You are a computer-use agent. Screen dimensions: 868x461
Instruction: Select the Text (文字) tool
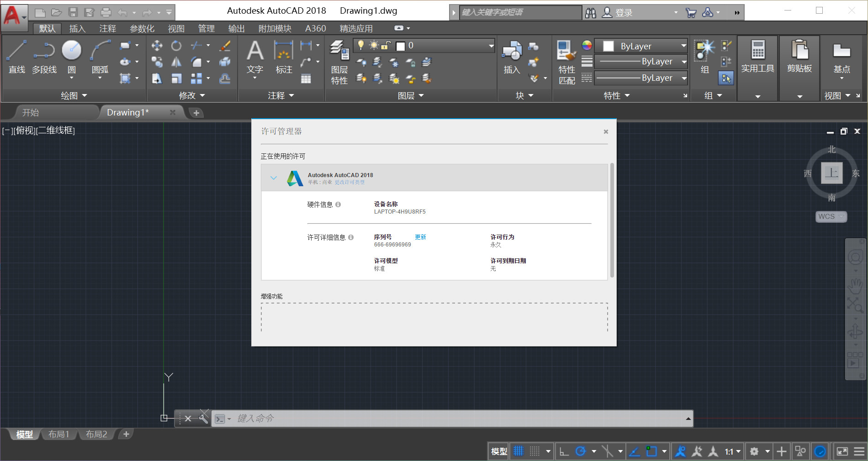tap(255, 57)
